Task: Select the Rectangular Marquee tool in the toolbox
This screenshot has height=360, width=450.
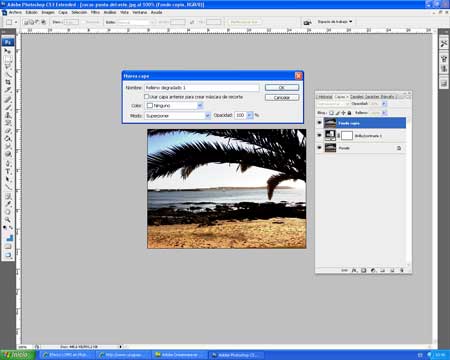Action: [8, 59]
